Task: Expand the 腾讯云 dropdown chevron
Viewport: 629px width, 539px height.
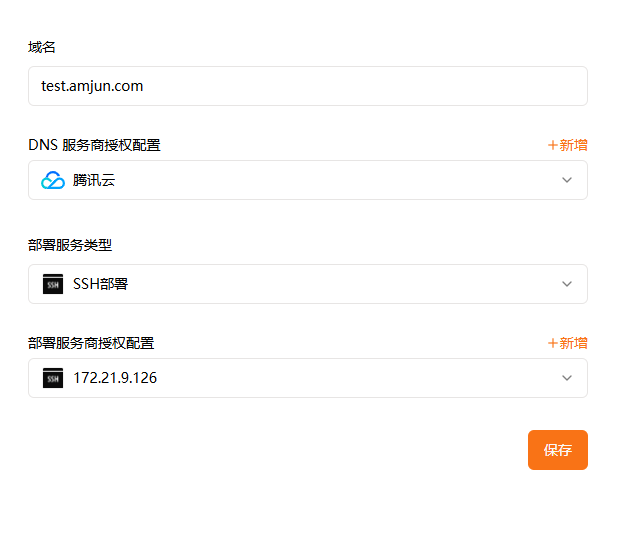Action: coord(567,181)
